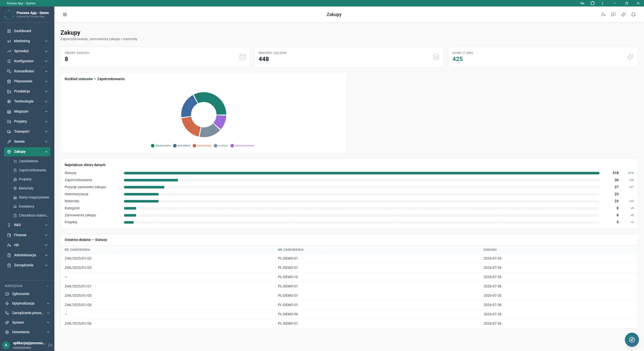Click the browser extensions puzzle icon
This screenshot has height=351, width=644.
click(592, 3)
